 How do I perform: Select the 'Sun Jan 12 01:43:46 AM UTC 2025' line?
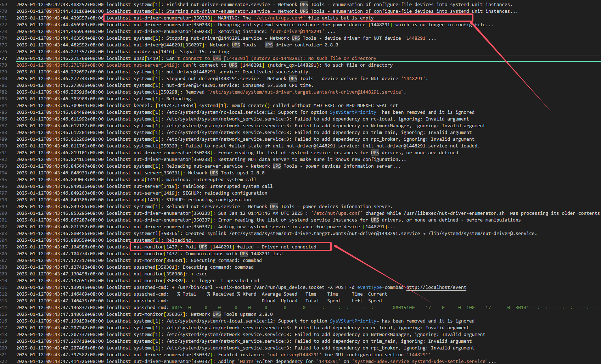click(308, 213)
